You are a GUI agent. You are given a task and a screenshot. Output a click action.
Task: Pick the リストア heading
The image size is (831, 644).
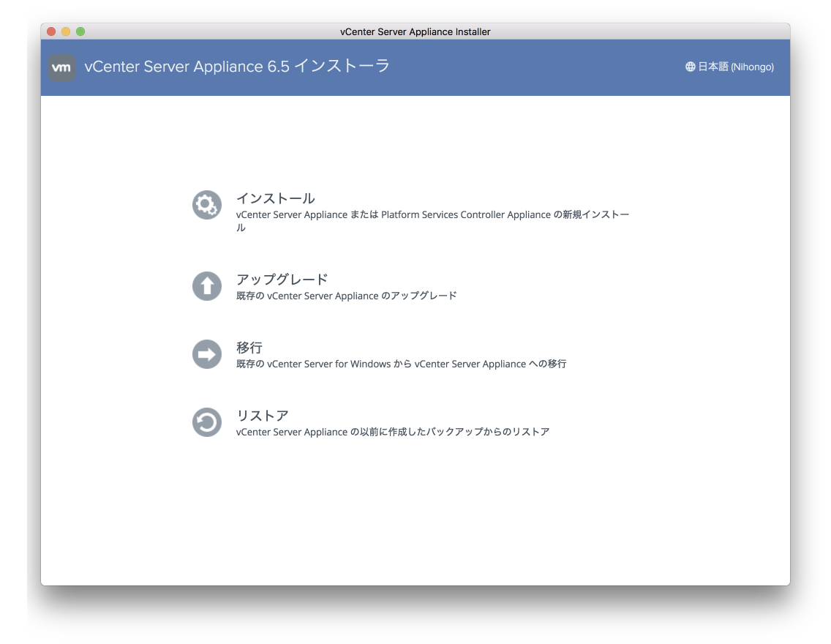[262, 416]
